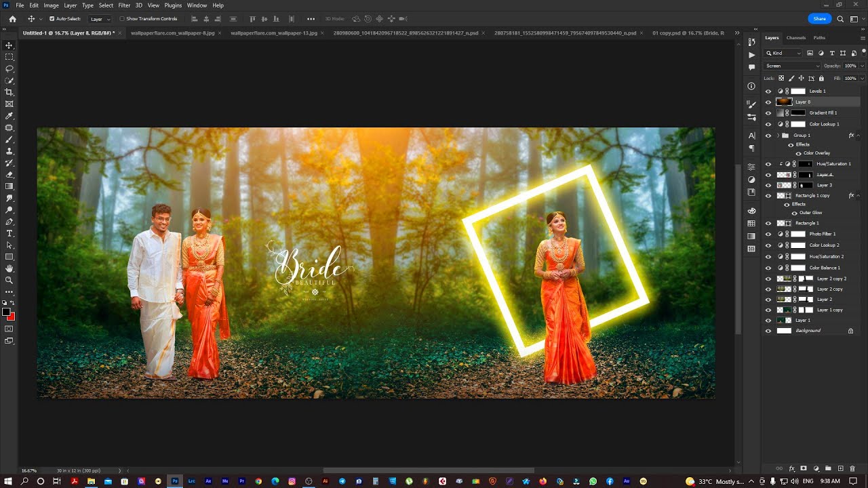
Task: Click the three-dots more options in options bar
Action: (x=311, y=19)
